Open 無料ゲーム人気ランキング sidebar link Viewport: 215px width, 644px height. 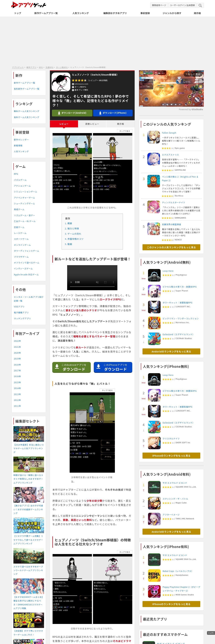click(26, 111)
